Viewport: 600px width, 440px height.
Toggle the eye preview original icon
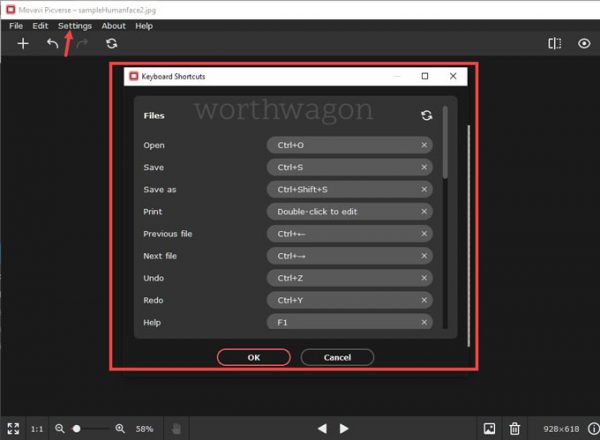(x=584, y=44)
